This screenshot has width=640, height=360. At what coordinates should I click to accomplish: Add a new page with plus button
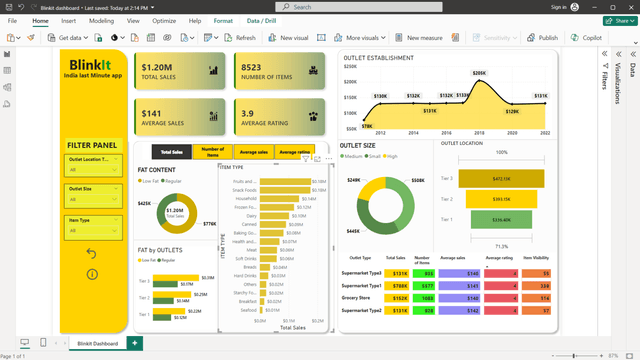(135, 343)
